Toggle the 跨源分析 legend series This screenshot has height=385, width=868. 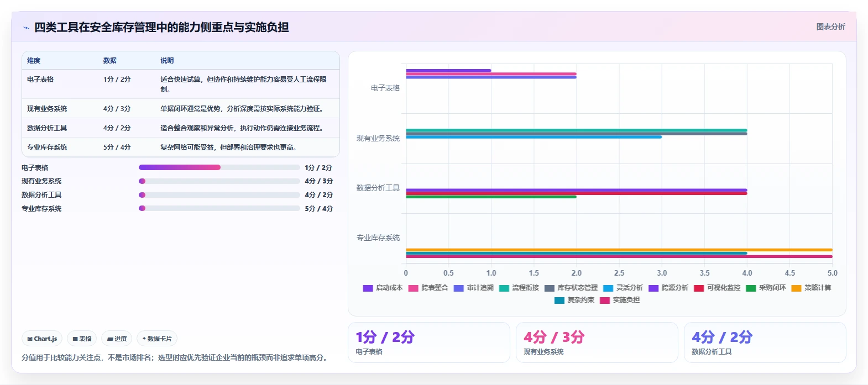click(x=668, y=288)
